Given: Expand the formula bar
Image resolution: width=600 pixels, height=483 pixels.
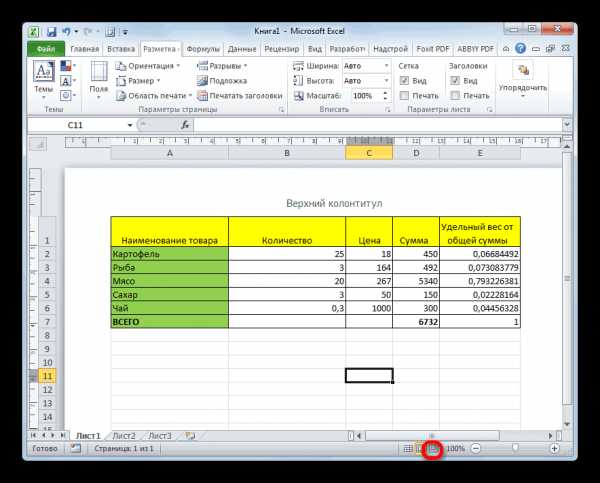Looking at the screenshot, I should tap(567, 124).
